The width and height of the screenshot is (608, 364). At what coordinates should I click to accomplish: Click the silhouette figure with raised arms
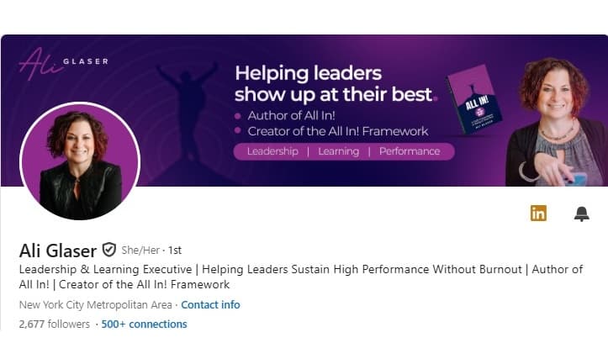[193, 101]
